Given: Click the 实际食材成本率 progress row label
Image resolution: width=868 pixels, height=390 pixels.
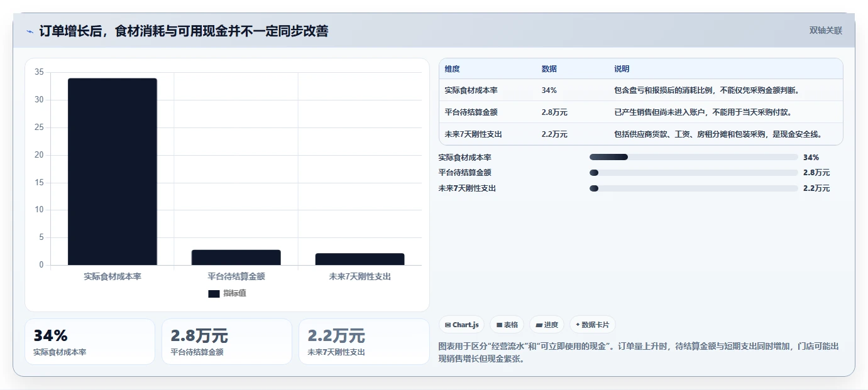Looking at the screenshot, I should pos(464,158).
